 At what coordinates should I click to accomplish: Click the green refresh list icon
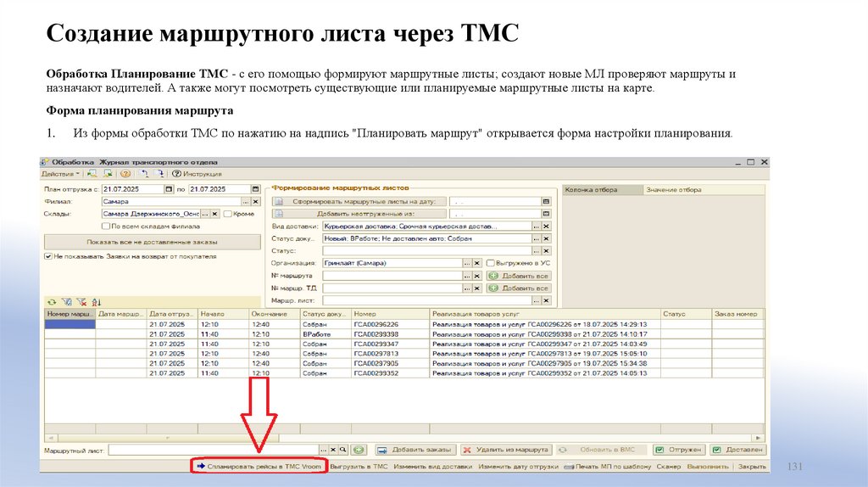click(x=52, y=302)
